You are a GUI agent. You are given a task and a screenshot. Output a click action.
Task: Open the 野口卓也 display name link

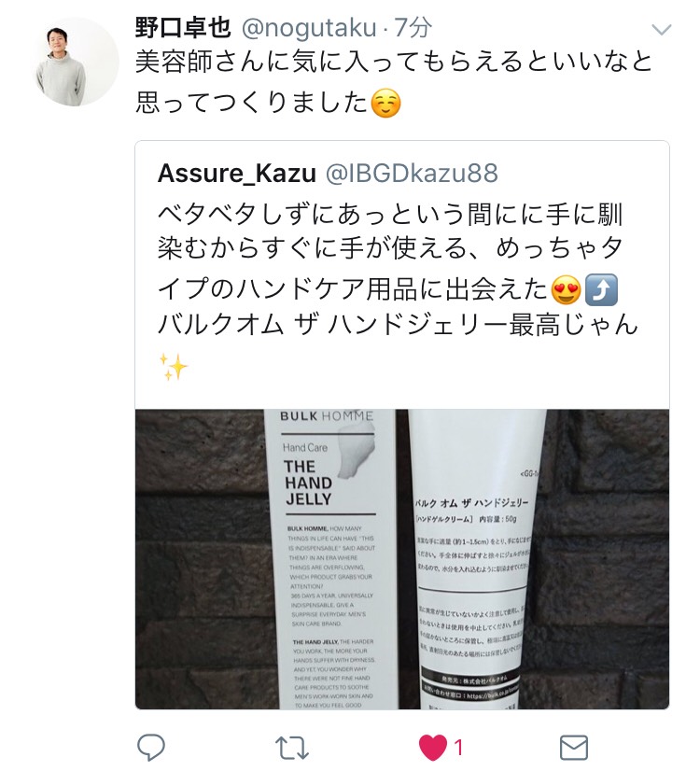coord(183,28)
